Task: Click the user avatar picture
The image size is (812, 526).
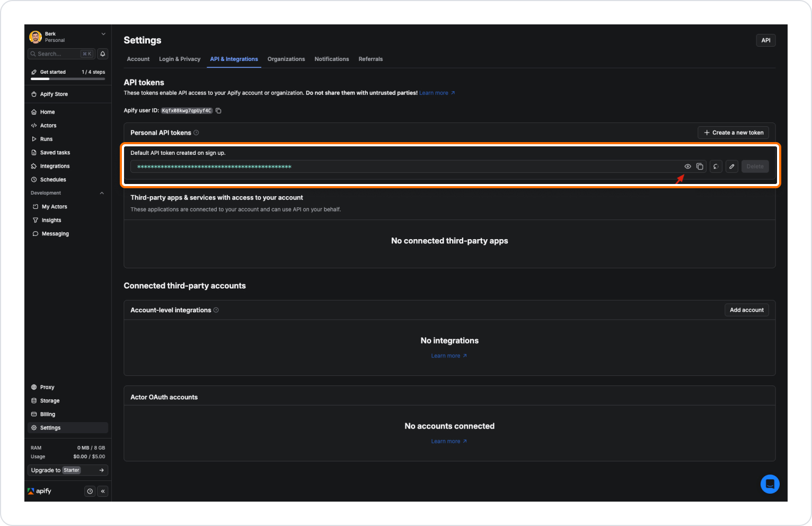Action: coord(36,37)
